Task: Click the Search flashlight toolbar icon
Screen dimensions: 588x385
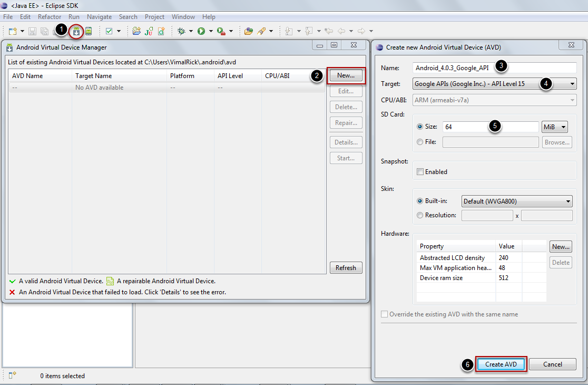Action: [261, 31]
